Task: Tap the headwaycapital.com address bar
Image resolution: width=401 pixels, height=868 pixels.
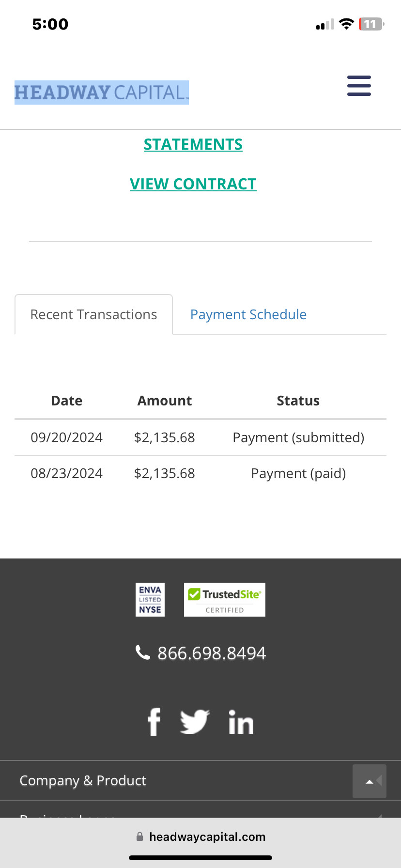Action: 207,837
